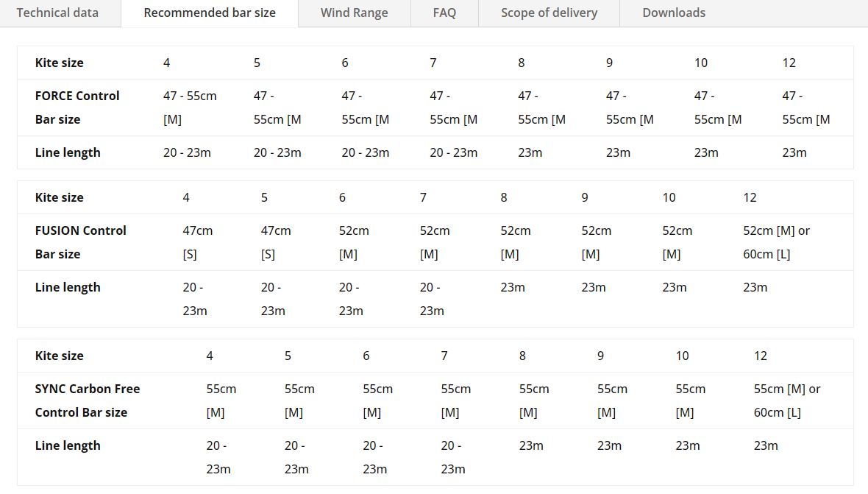This screenshot has height=494, width=868.
Task: Go to the Downloads tab
Action: (674, 13)
